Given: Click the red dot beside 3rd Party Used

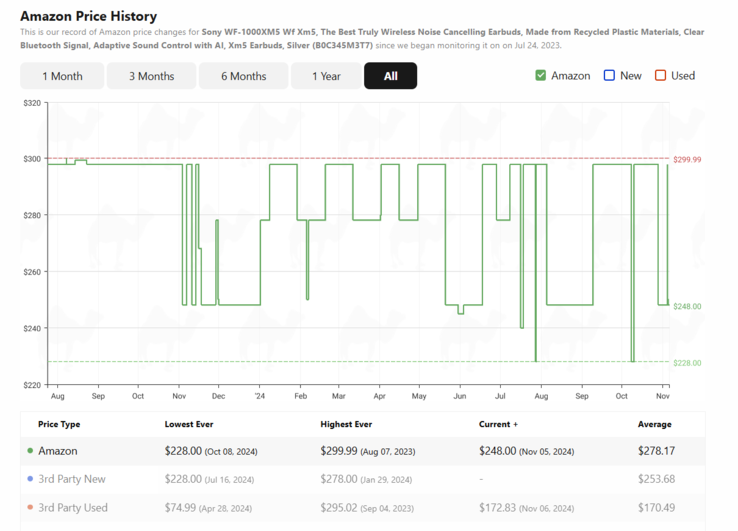Looking at the screenshot, I should coord(31,508).
